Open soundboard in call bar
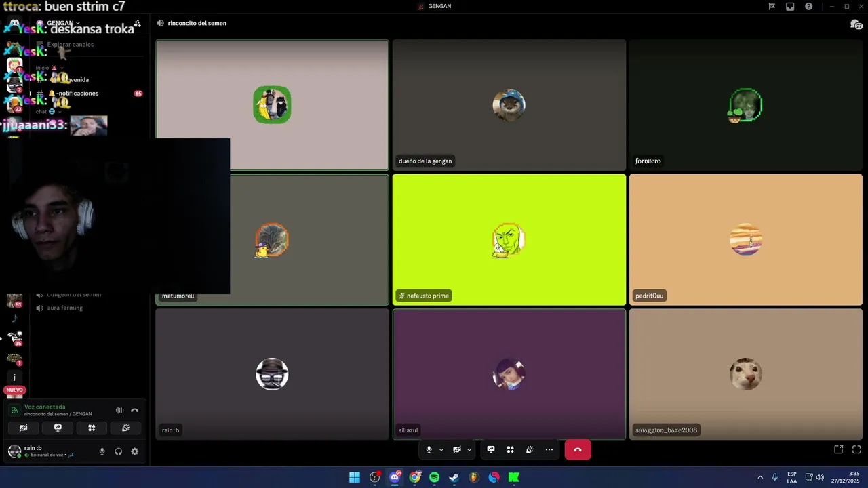 click(530, 449)
